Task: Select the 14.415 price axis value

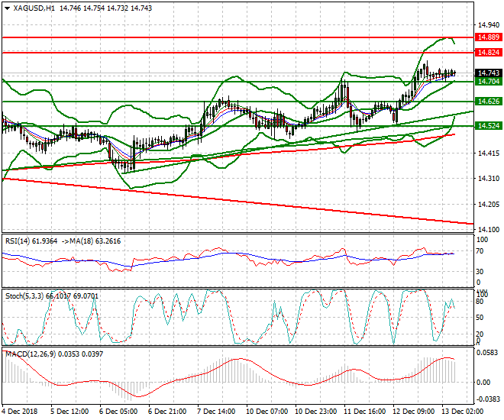Action: [x=489, y=153]
